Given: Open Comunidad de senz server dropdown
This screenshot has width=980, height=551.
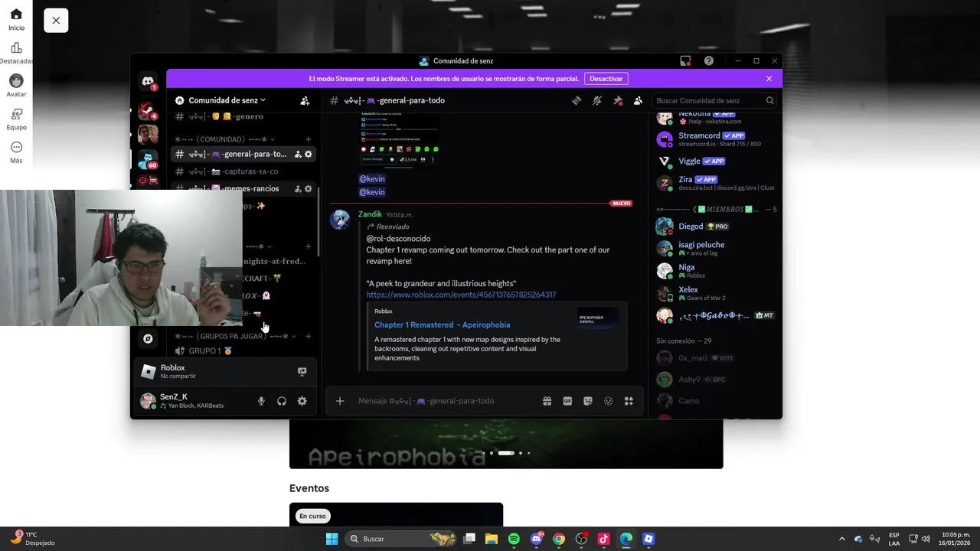Looking at the screenshot, I should coord(227,100).
